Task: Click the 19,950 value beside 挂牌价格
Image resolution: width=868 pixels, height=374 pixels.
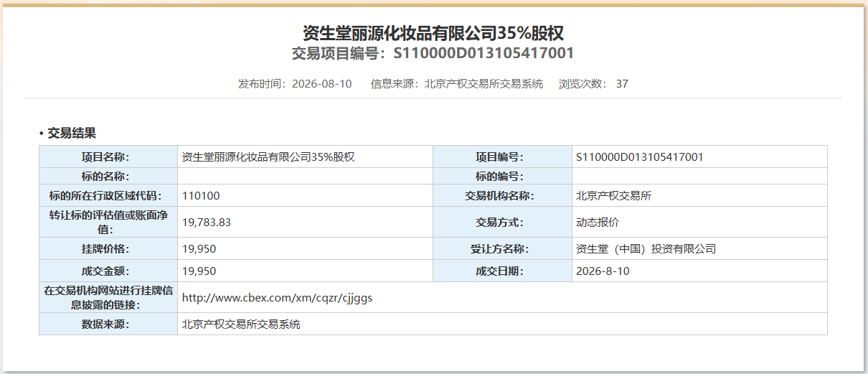Action: pyautogui.click(x=199, y=248)
